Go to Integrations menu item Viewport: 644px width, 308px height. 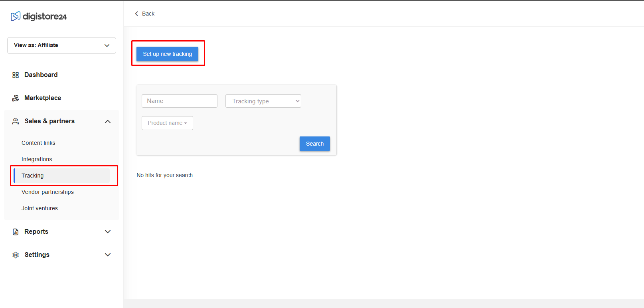pyautogui.click(x=37, y=159)
